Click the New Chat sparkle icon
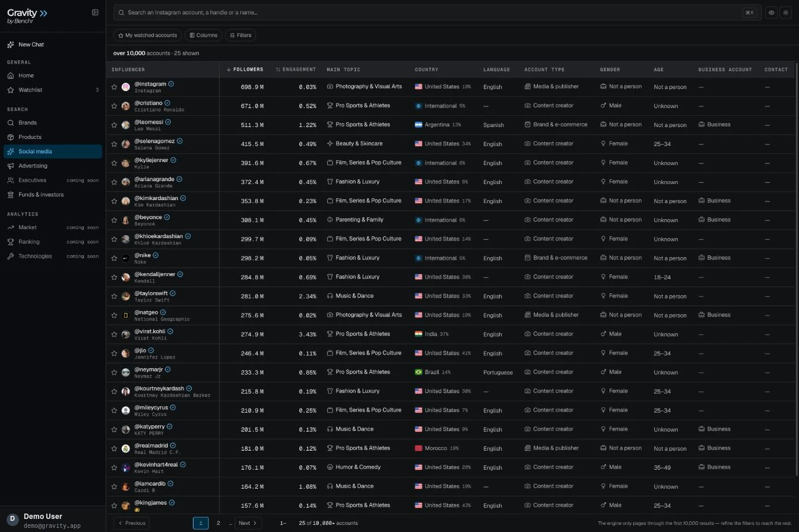Image resolution: width=799 pixels, height=532 pixels. pyautogui.click(x=11, y=45)
